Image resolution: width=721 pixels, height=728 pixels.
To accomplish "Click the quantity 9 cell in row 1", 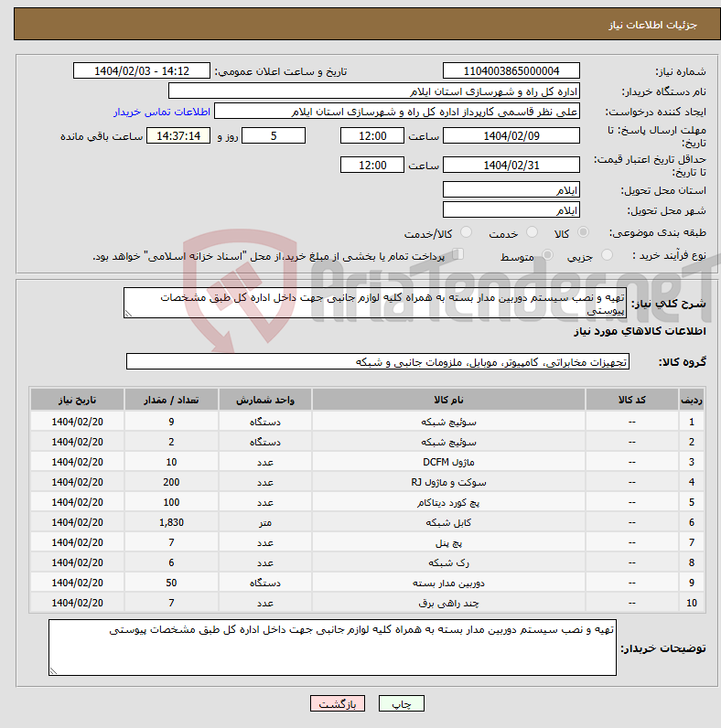I will (171, 422).
